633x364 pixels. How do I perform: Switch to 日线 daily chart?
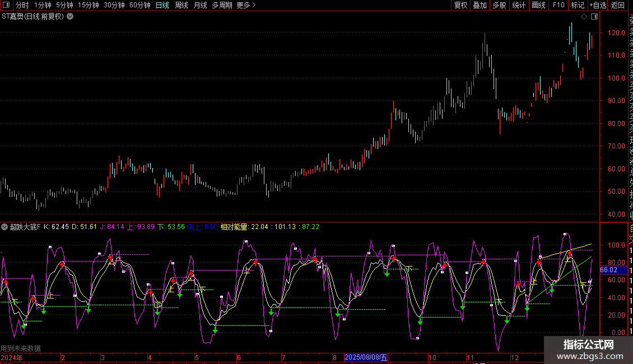162,5
